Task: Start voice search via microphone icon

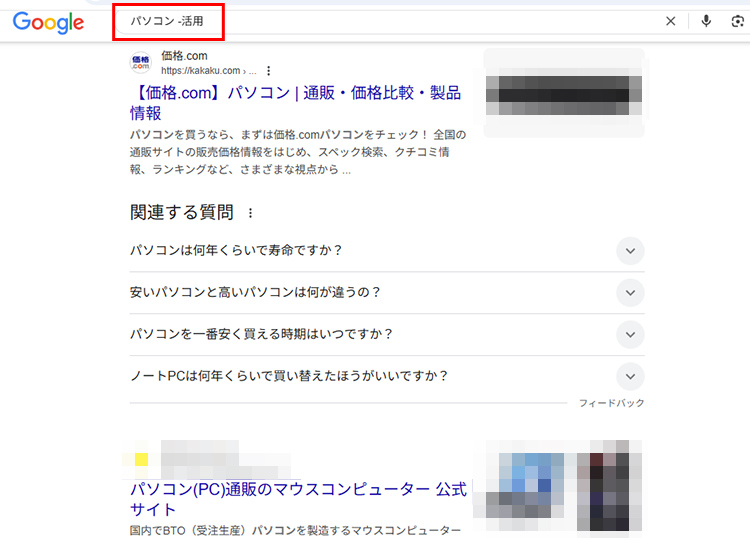Action: pyautogui.click(x=706, y=21)
